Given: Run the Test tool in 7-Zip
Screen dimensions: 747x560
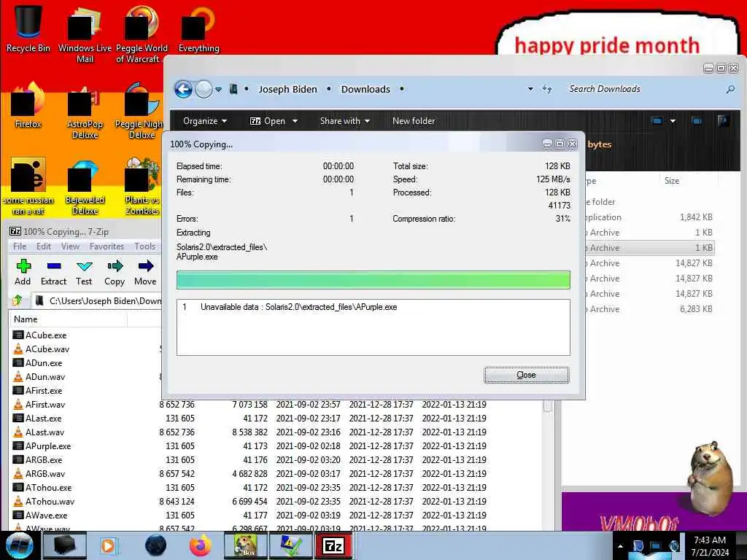Looking at the screenshot, I should pos(84,272).
